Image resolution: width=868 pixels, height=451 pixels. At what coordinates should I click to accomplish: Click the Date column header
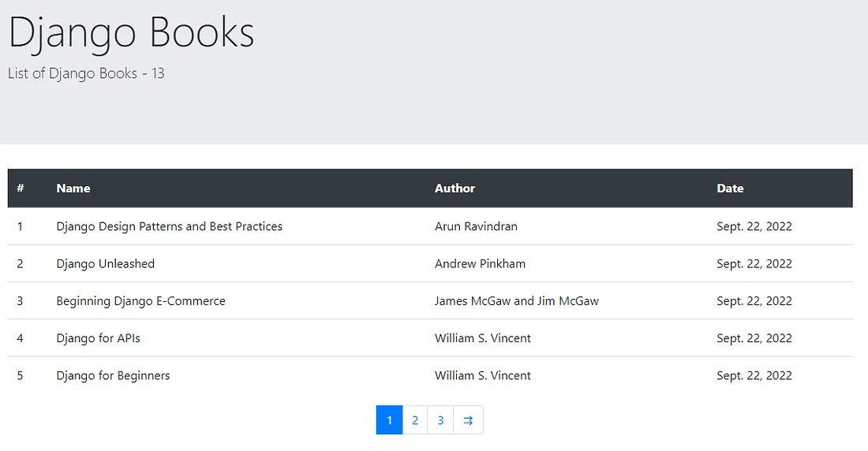coord(730,188)
